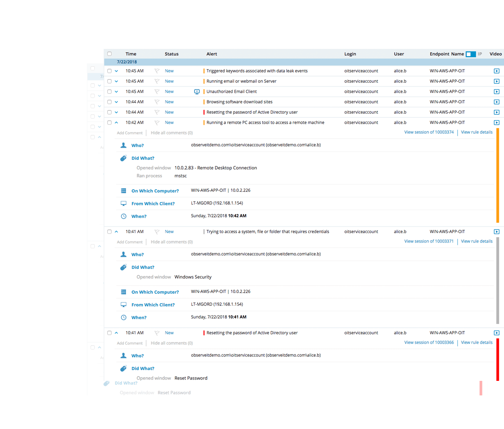Collapse the remote PC access tool alert
Screen dimensions: 504x429
click(x=116, y=123)
